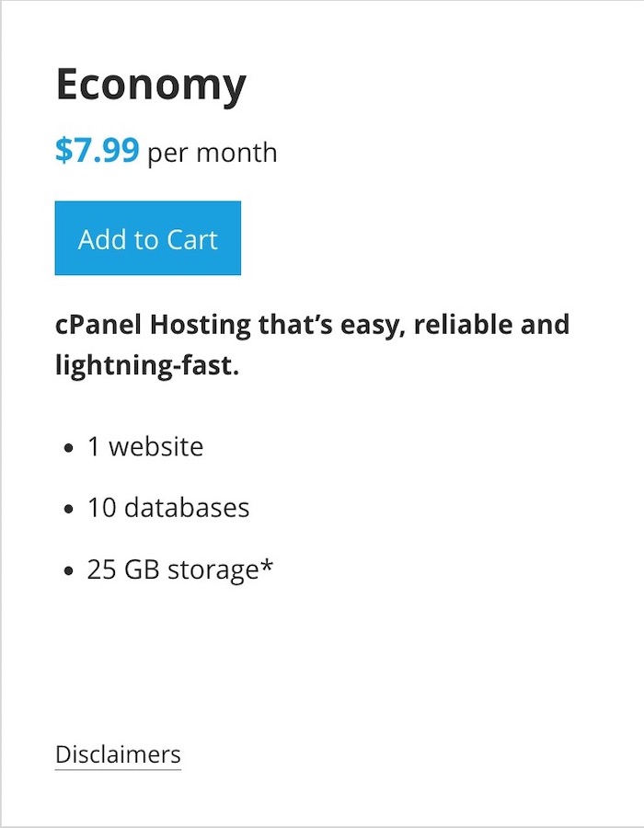The width and height of the screenshot is (644, 828).
Task: Click the word "cPanel" in the tagline
Action: pos(98,325)
